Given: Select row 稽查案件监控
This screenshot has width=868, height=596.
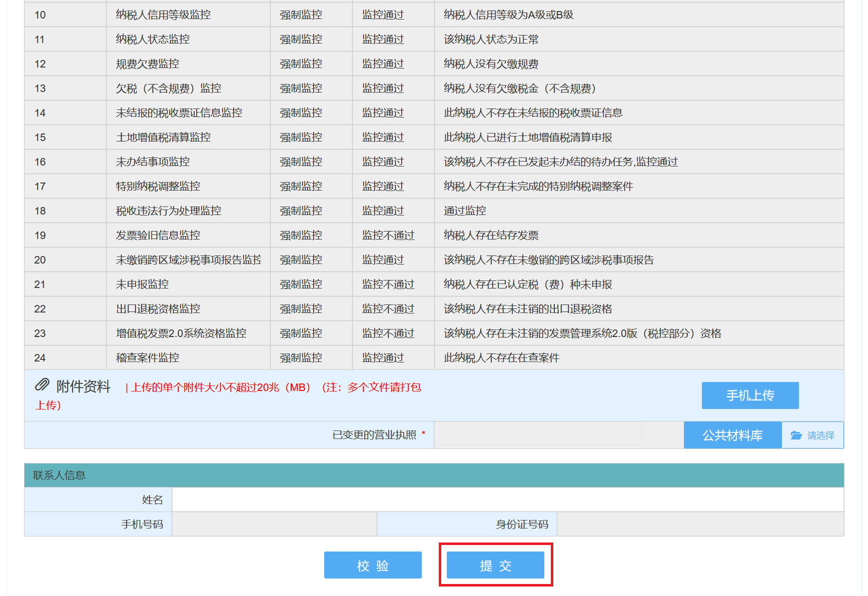Looking at the screenshot, I should point(434,357).
